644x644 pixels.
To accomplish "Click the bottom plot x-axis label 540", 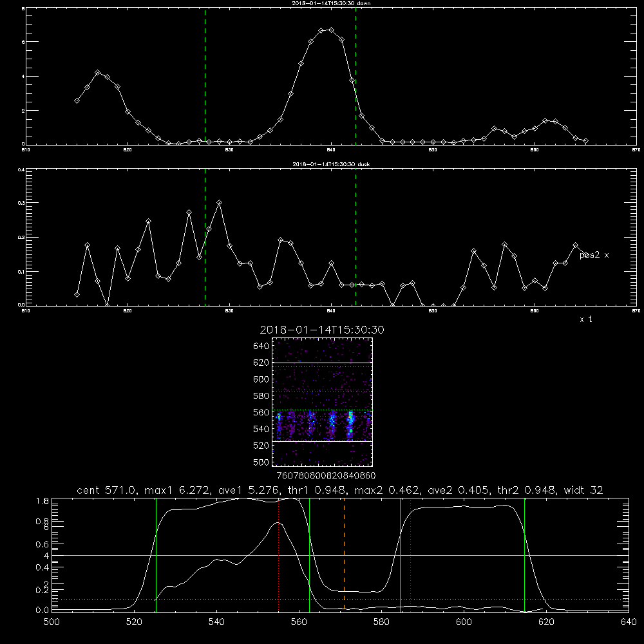I will tap(216, 622).
